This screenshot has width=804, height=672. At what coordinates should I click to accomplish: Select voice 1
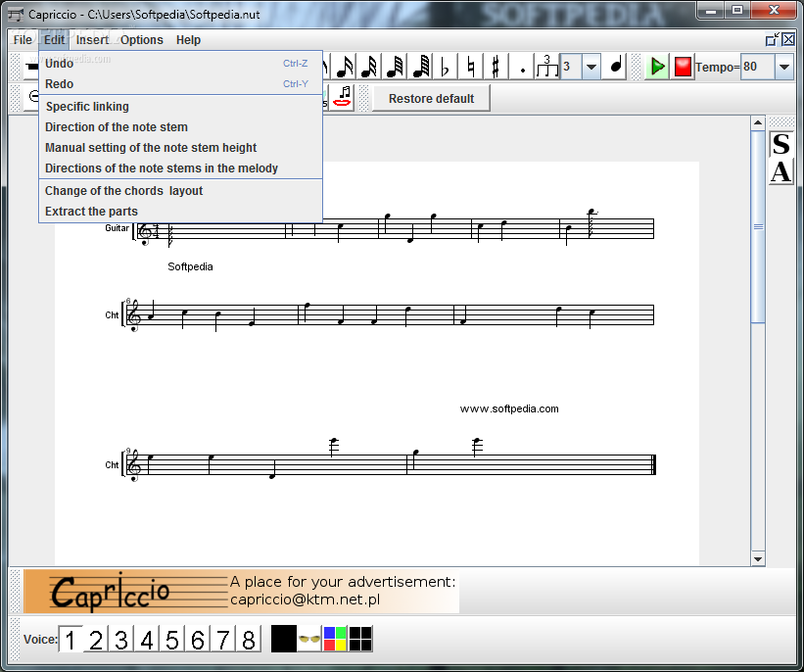point(71,639)
